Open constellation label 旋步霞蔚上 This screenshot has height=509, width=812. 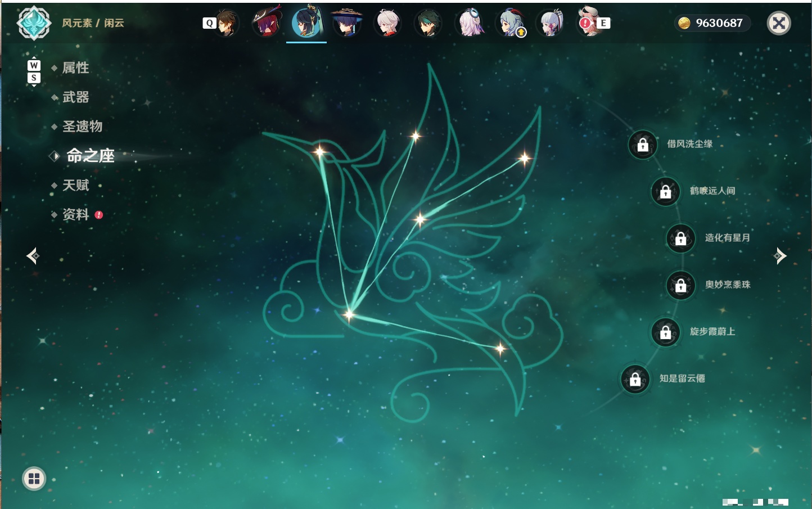coord(712,331)
